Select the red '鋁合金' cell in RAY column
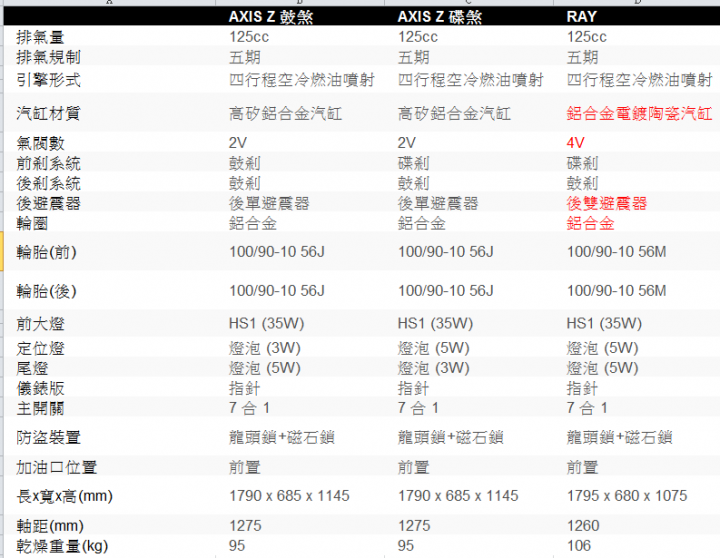This screenshot has width=720, height=558. [590, 223]
